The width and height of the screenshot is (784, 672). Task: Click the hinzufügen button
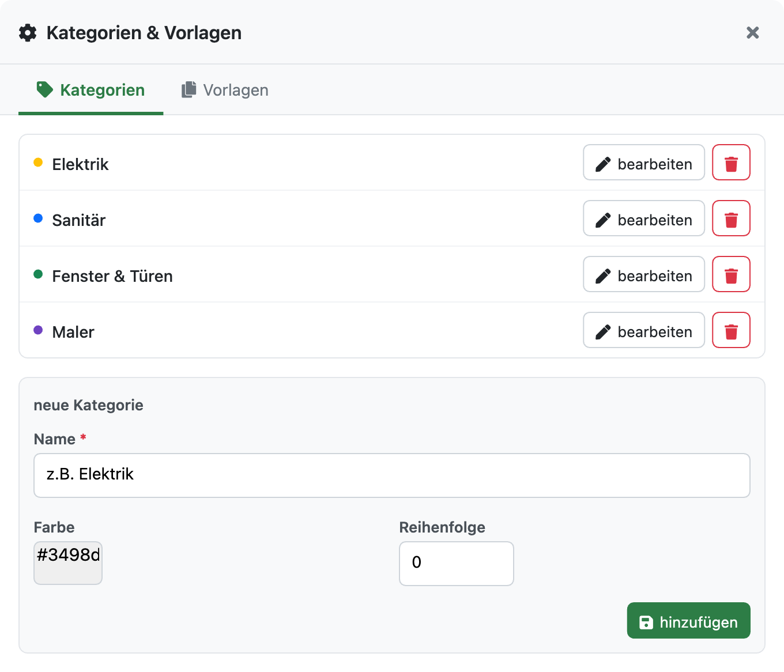[x=689, y=621]
